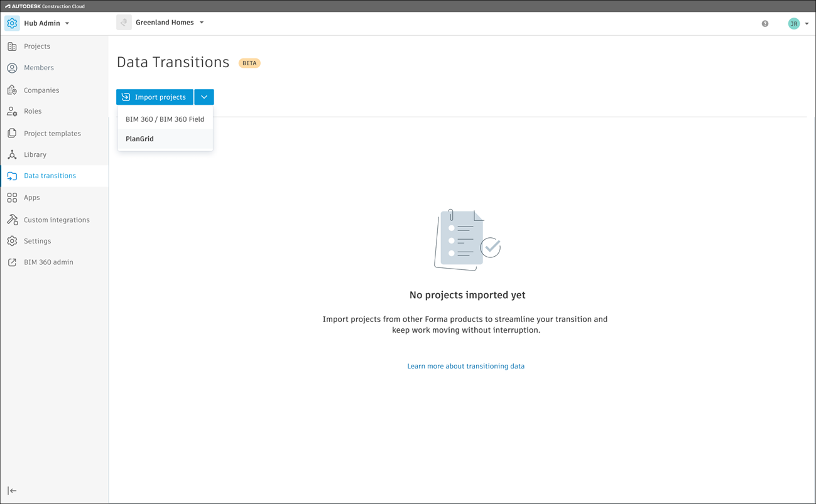Click the Hub Admin gear icon
Image resolution: width=816 pixels, height=504 pixels.
tap(12, 23)
